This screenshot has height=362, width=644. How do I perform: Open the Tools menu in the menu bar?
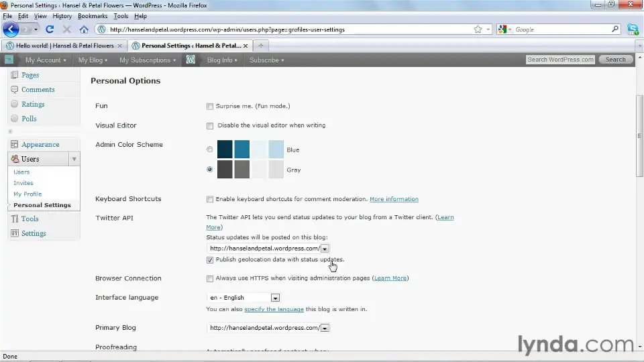[121, 16]
